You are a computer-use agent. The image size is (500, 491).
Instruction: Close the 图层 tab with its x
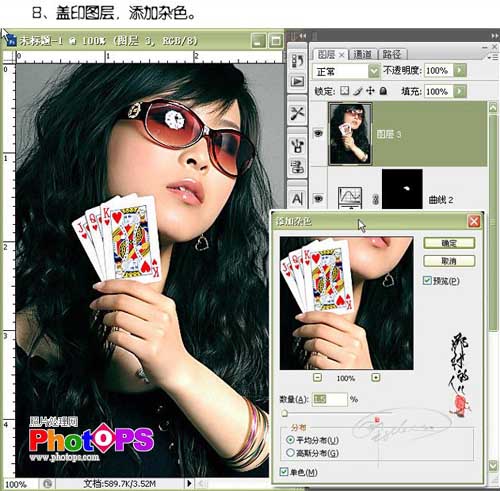coord(341,55)
